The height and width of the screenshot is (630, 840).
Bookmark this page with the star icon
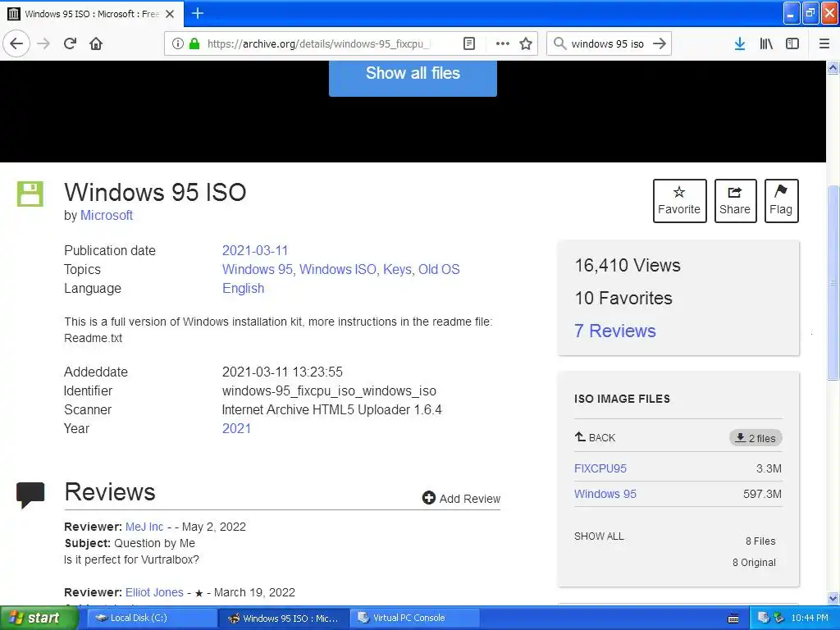tap(526, 44)
